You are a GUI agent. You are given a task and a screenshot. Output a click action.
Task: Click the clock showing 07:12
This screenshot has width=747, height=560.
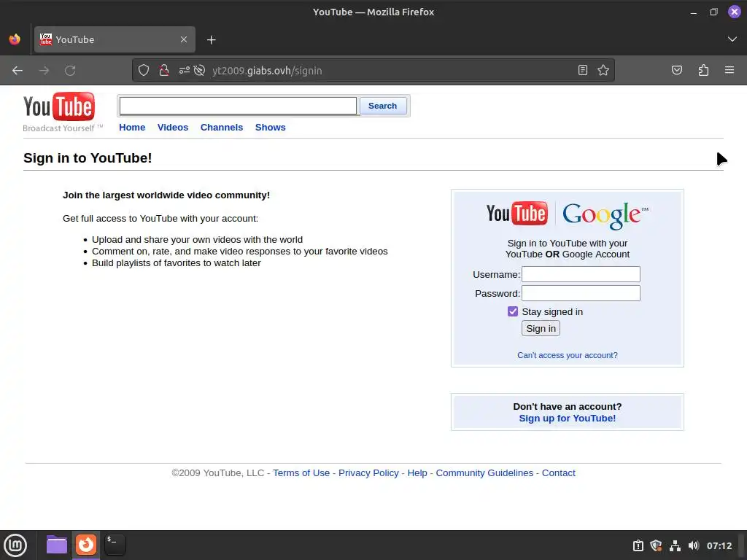pyautogui.click(x=719, y=545)
